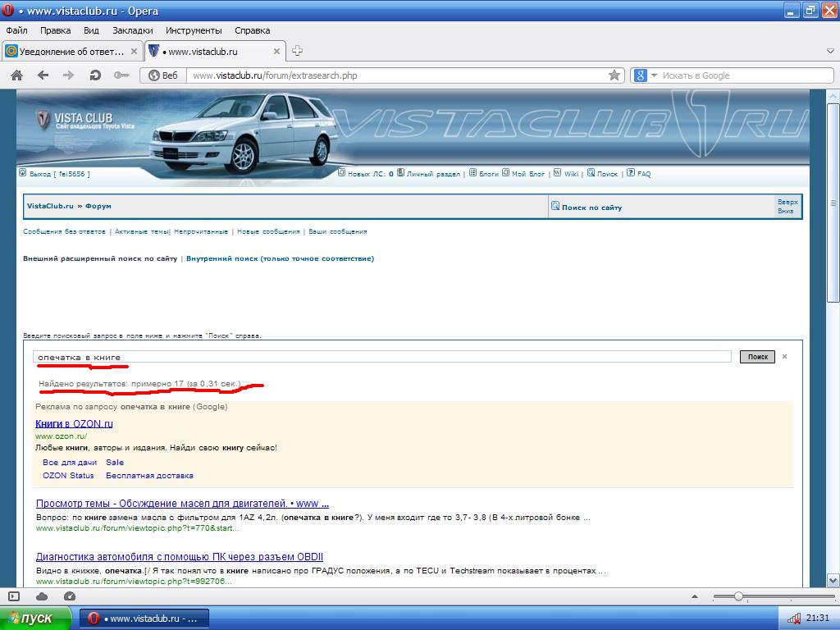The image size is (840, 630).
Task: Open the Закладки menu
Action: click(132, 30)
